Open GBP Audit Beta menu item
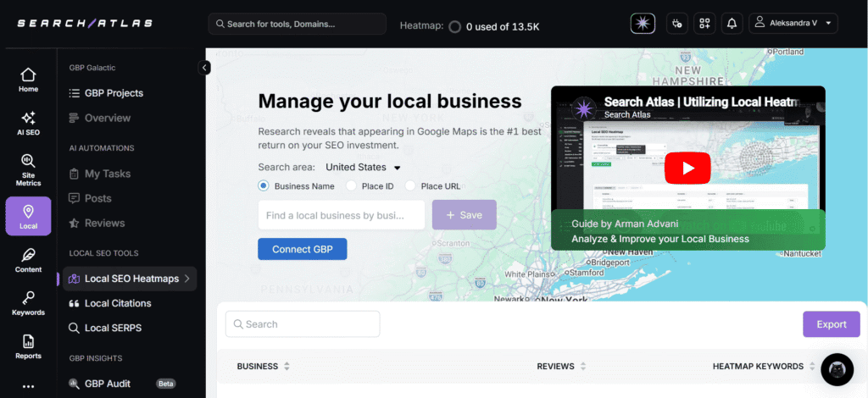Image resolution: width=868 pixels, height=398 pixels. pyautogui.click(x=122, y=383)
